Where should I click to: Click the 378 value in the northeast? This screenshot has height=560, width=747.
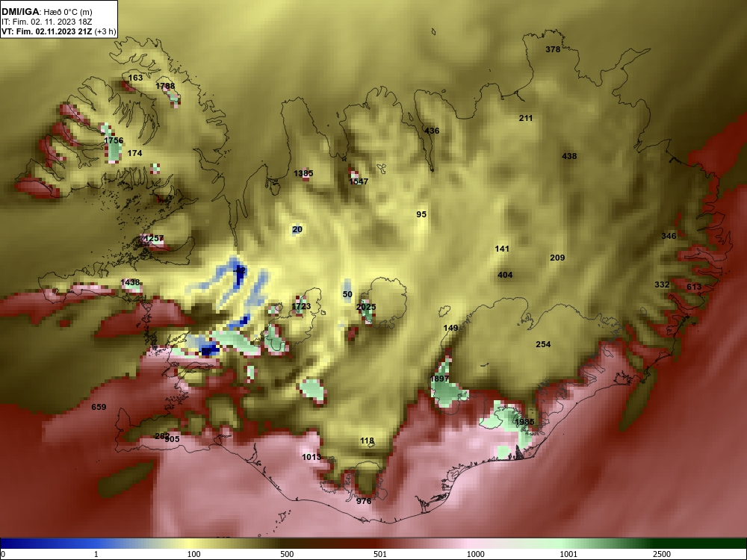tap(553, 49)
